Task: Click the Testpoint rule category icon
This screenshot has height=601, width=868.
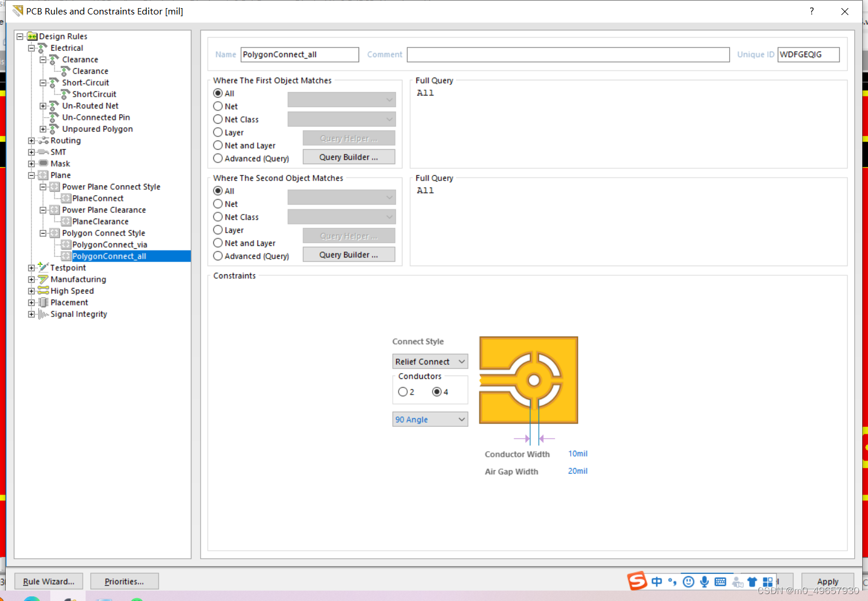Action: click(43, 267)
